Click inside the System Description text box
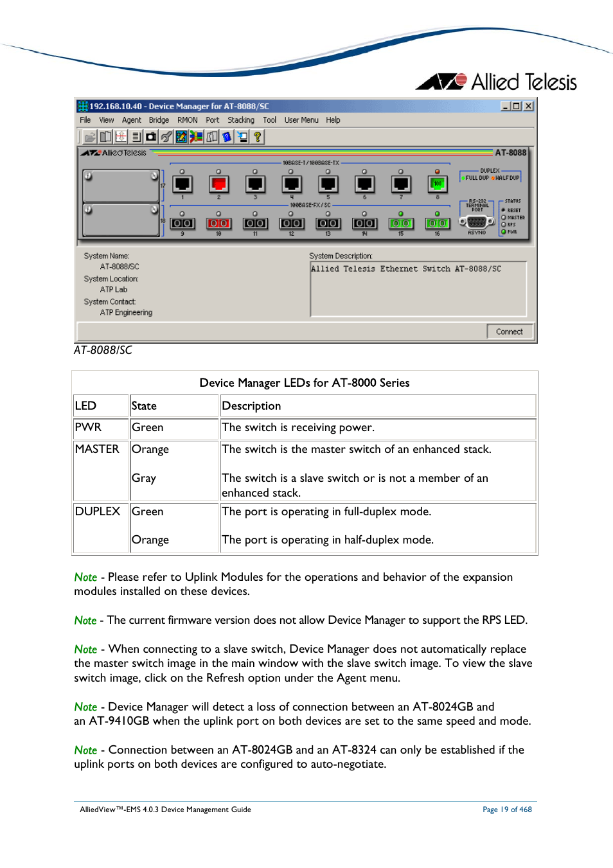Image resolution: width=613 pixels, height=868 pixels. point(418,289)
